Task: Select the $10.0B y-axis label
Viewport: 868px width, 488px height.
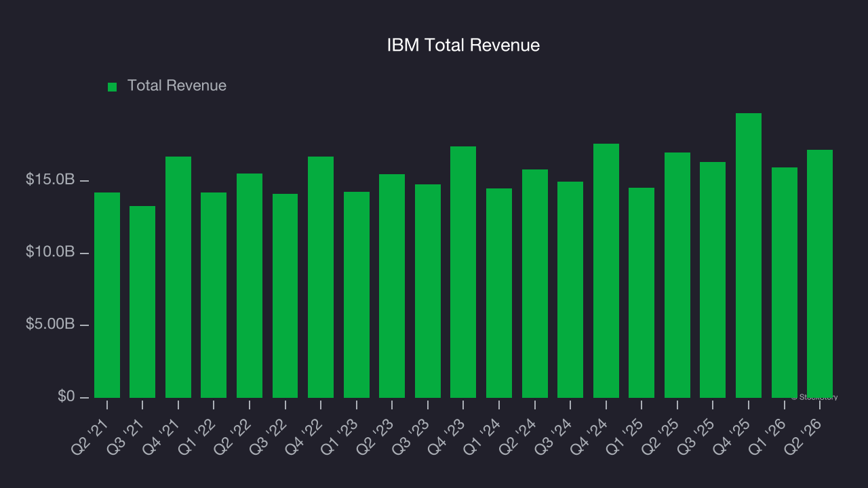Action: point(50,252)
